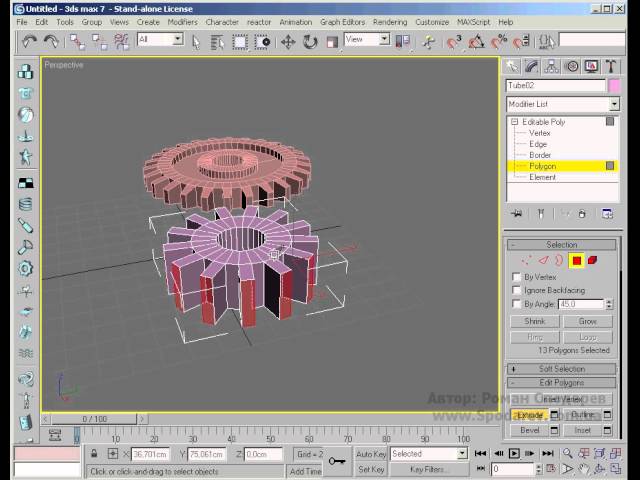The image size is (640, 480).
Task: Activate the Rotate tool
Action: click(x=310, y=41)
